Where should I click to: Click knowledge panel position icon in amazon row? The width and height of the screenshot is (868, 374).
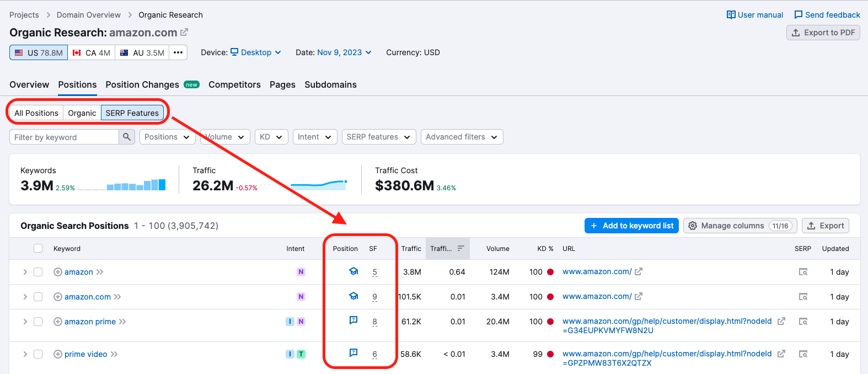click(353, 271)
